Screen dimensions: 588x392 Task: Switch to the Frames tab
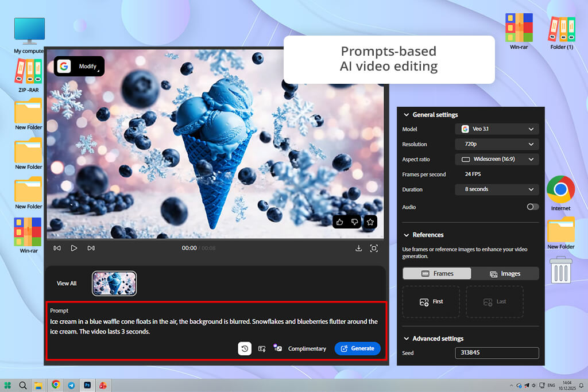(437, 274)
